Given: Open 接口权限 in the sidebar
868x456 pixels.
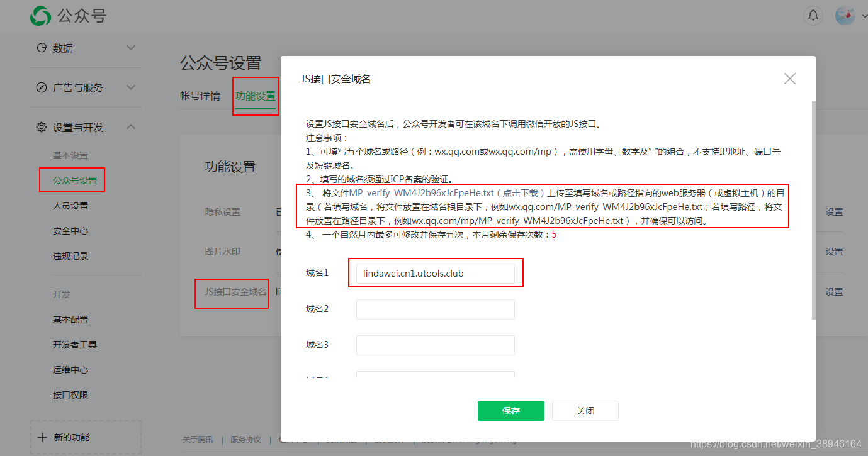Looking at the screenshot, I should coord(70,395).
